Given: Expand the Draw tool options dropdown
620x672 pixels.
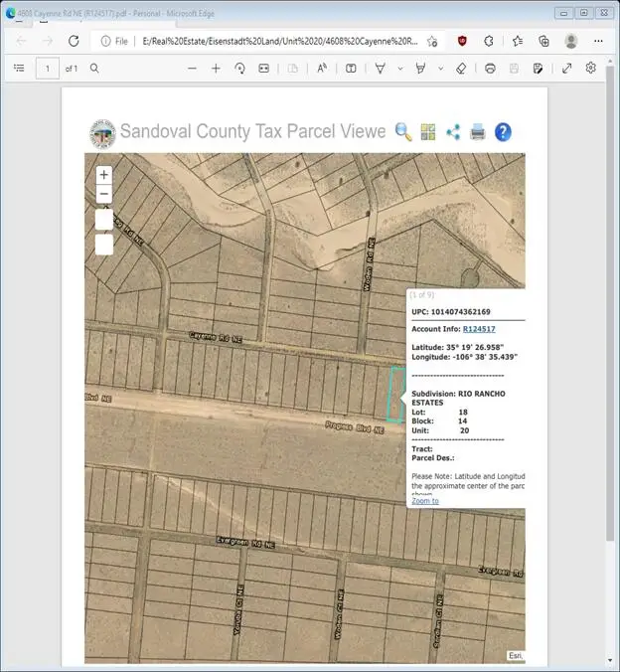Looking at the screenshot, I should point(399,69).
